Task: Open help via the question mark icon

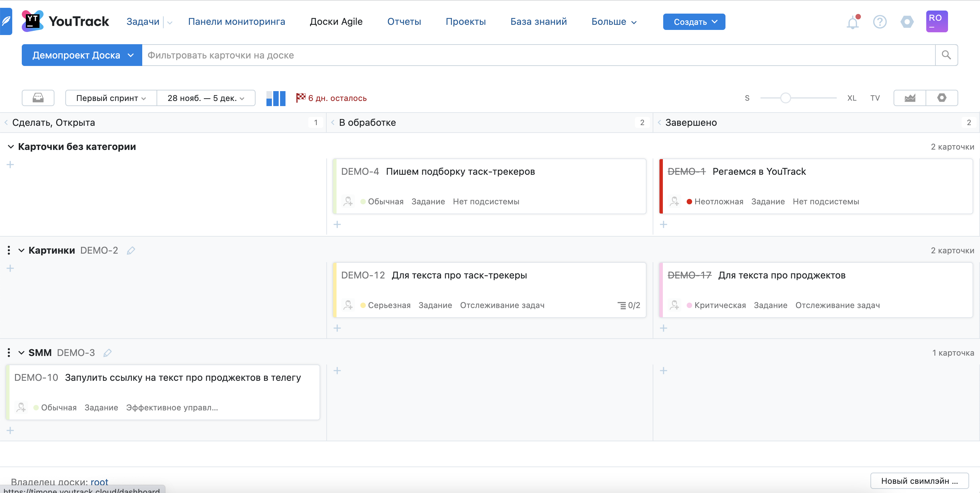Action: (880, 22)
